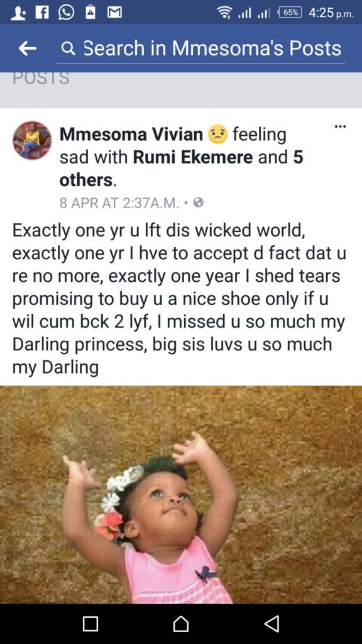Focus the Search in Mmesoma's Posts field
Image resolution: width=362 pixels, height=644 pixels.
(x=201, y=48)
